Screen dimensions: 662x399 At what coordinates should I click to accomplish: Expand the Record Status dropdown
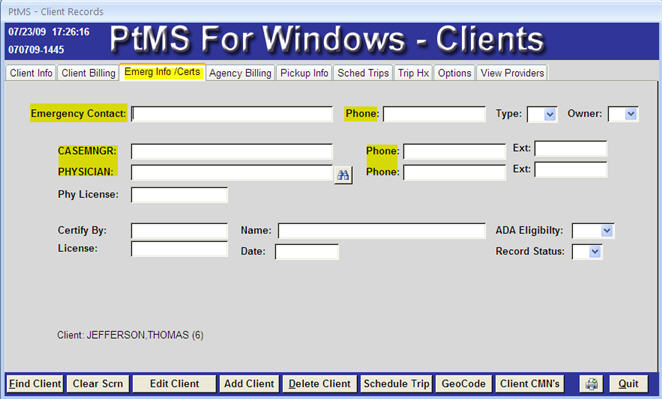tap(595, 252)
